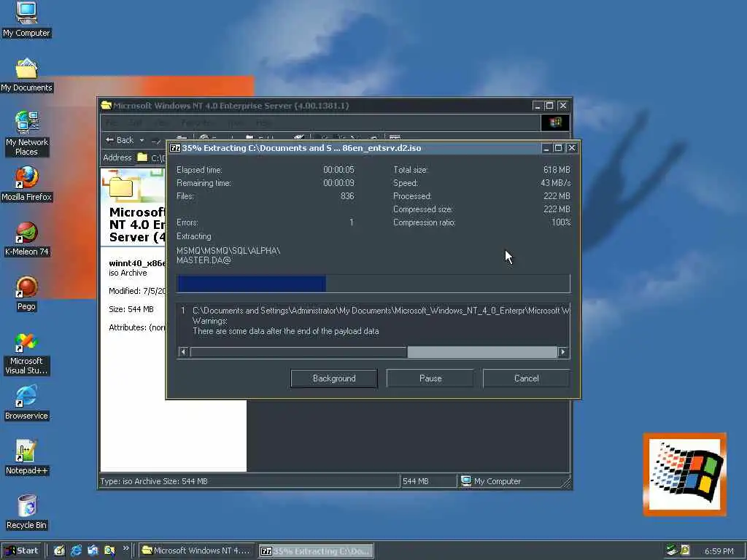Minimize the Explorer window
747x560 pixels.
(x=538, y=106)
